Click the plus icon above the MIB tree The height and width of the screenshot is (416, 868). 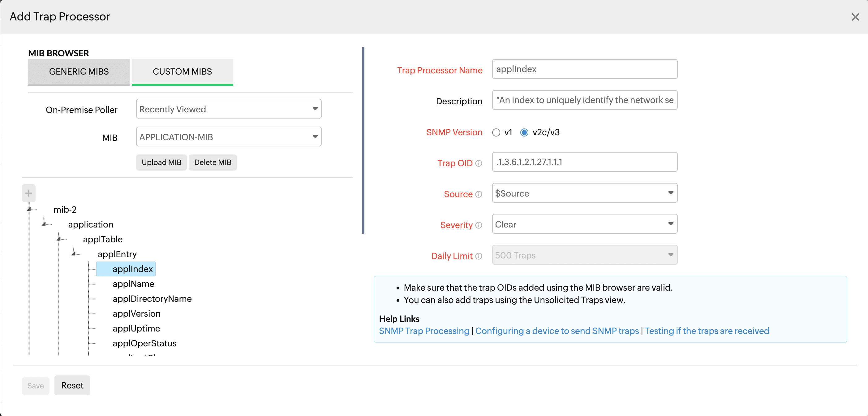[29, 193]
